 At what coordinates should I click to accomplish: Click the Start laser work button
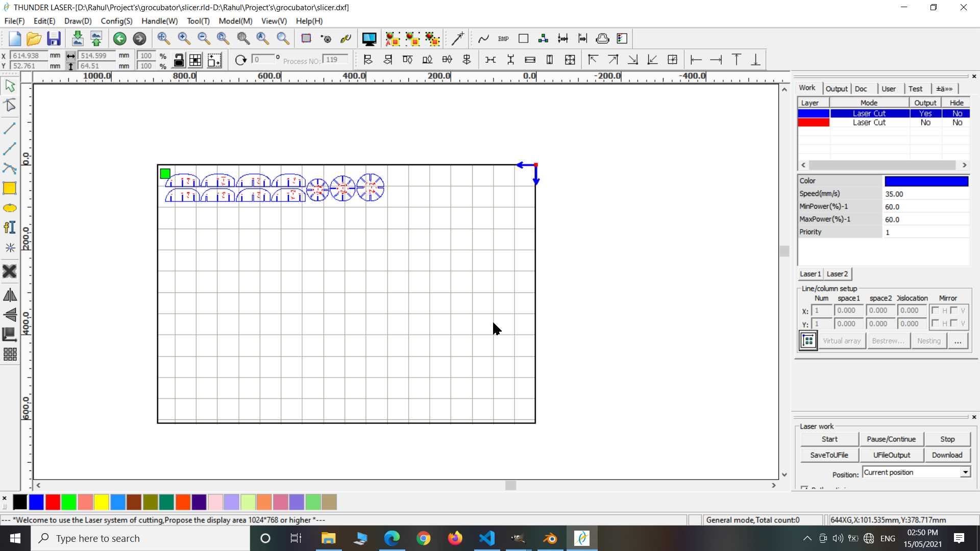pos(829,439)
